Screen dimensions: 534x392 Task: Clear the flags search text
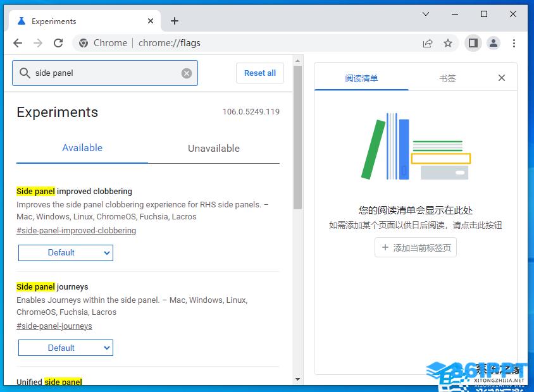click(186, 73)
